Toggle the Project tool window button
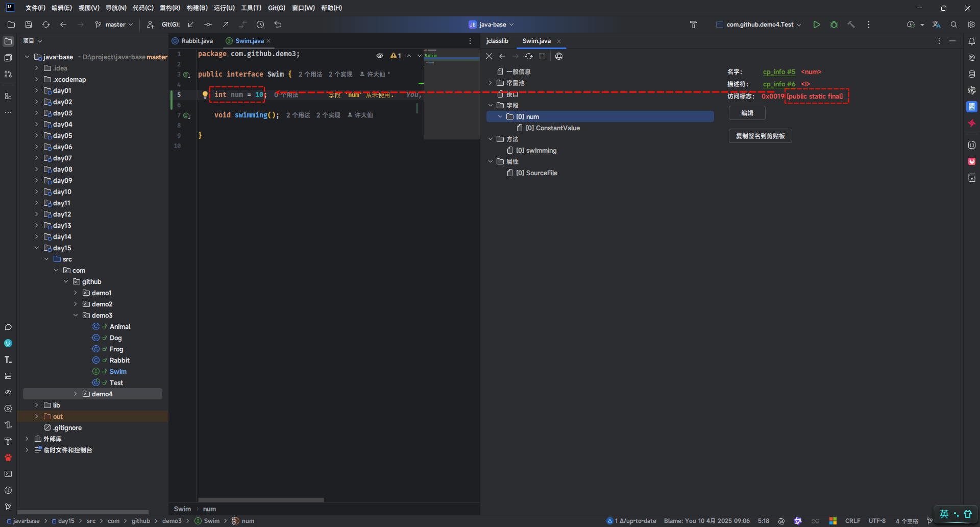 point(8,41)
